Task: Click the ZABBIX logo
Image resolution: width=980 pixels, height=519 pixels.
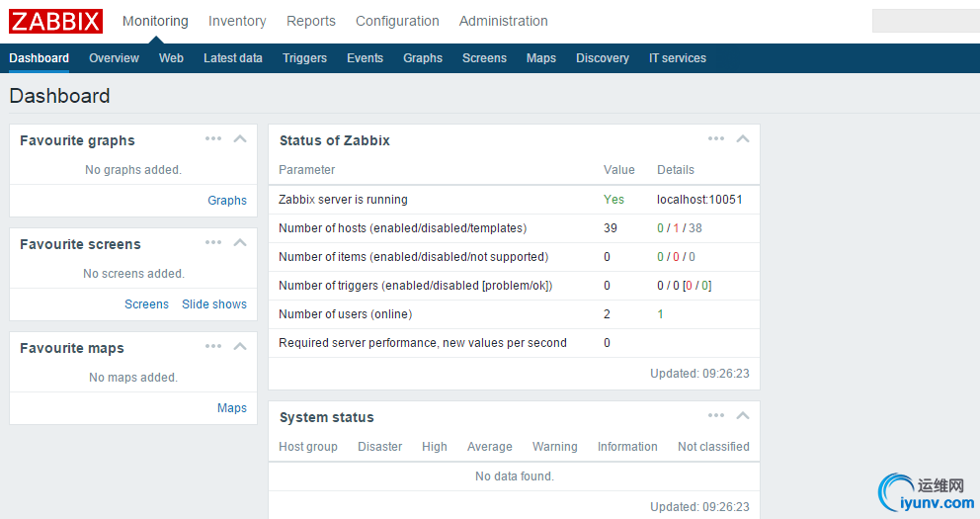Action: coord(55,22)
